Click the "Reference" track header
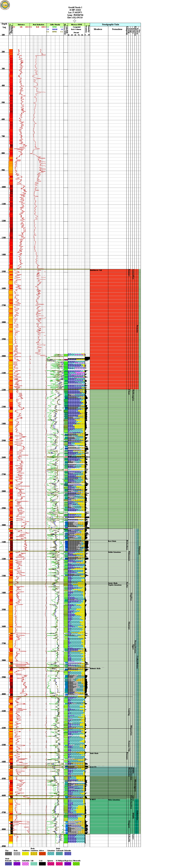 tap(21, 25)
